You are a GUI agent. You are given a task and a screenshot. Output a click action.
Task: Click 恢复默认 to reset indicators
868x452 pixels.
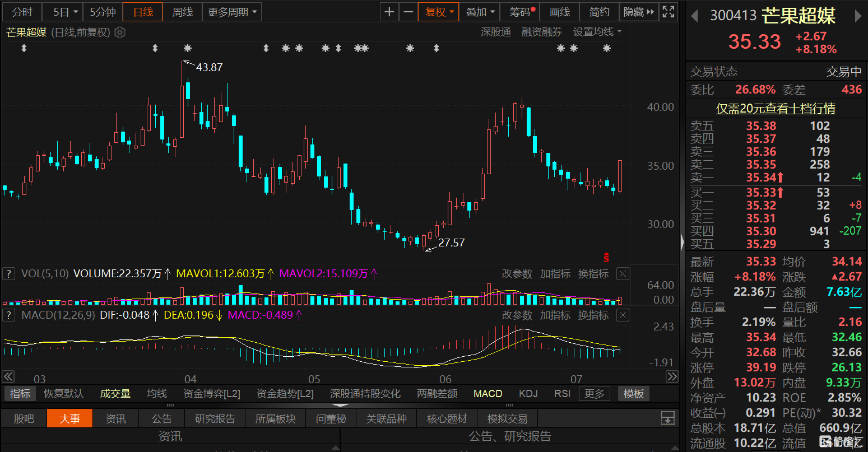coord(64,394)
